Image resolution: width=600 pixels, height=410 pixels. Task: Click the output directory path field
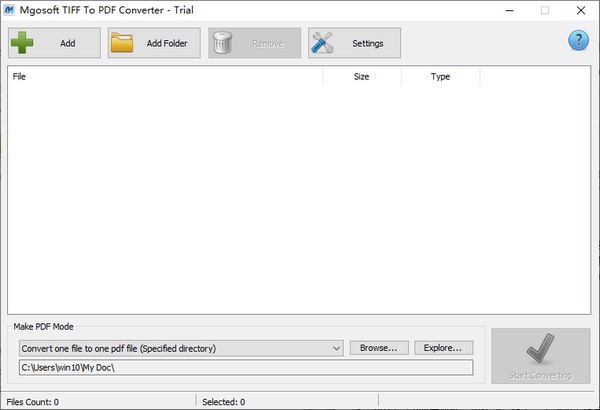[x=246, y=368]
